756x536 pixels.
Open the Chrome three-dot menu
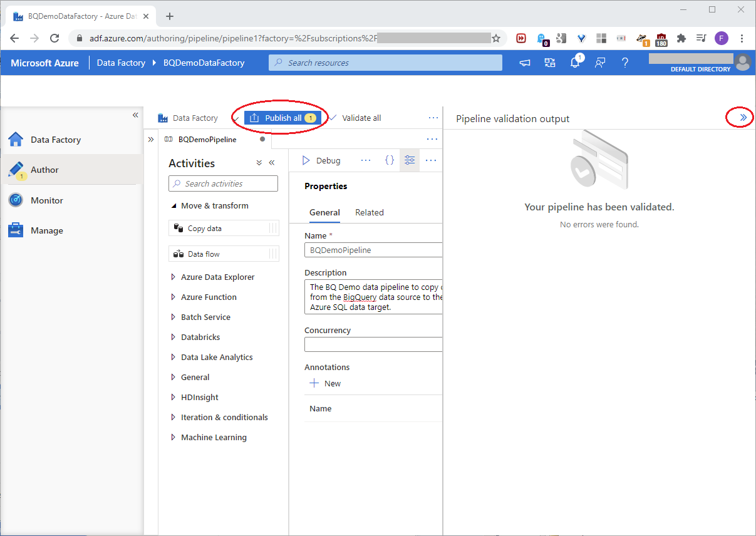point(742,38)
